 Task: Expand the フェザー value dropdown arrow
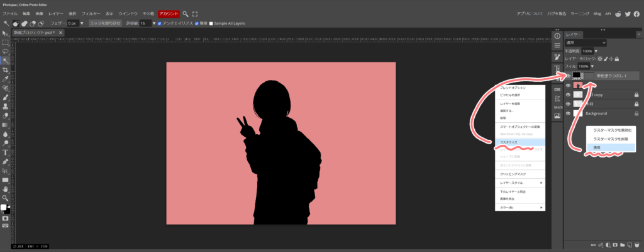[x=82, y=23]
